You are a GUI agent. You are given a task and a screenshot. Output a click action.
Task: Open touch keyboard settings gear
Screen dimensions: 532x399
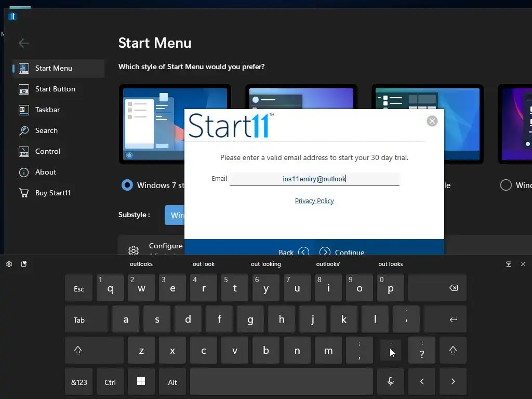(x=9, y=264)
